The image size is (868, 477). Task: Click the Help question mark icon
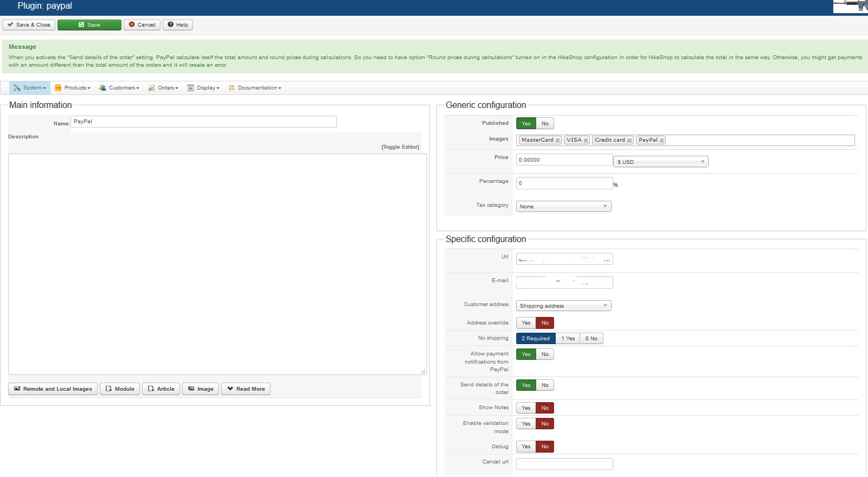point(170,25)
